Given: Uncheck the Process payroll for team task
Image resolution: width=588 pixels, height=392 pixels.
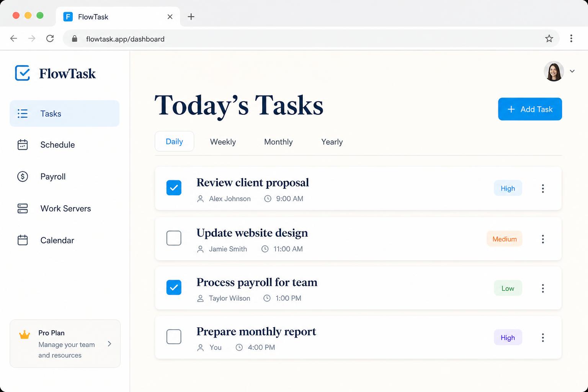Looking at the screenshot, I should pos(174,287).
